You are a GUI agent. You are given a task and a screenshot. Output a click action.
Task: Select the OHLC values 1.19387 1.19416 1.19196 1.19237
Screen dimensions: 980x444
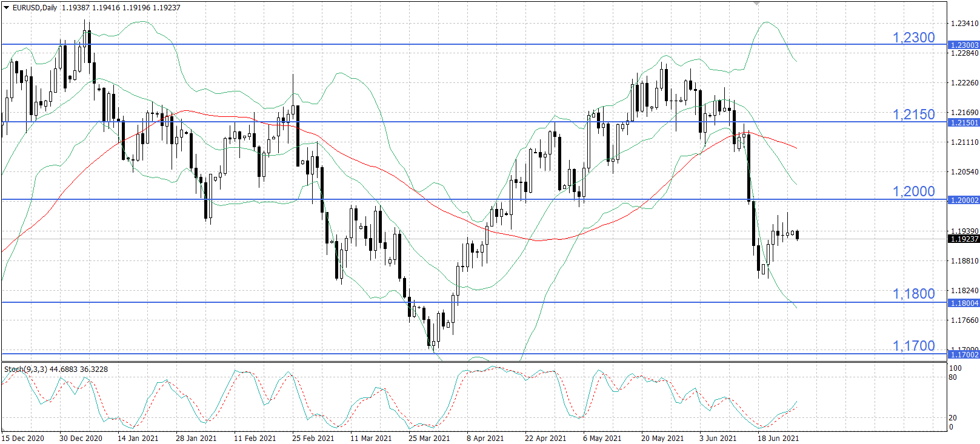pos(121,8)
